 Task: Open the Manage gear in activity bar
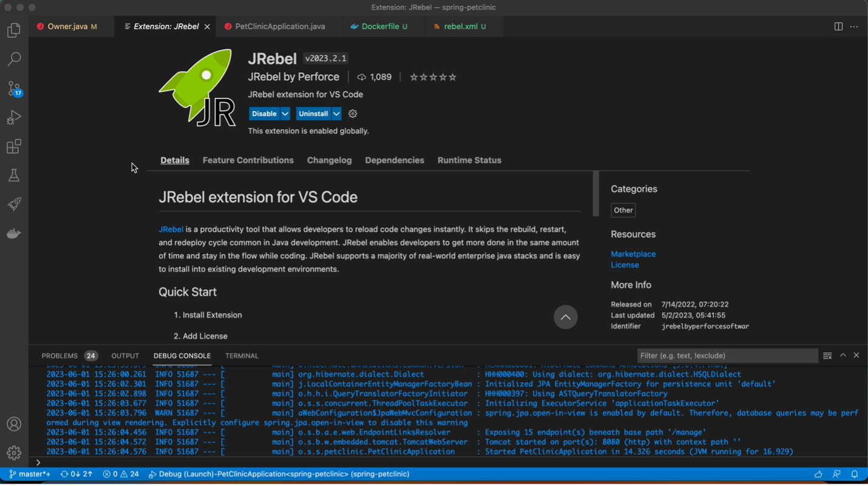(14, 453)
